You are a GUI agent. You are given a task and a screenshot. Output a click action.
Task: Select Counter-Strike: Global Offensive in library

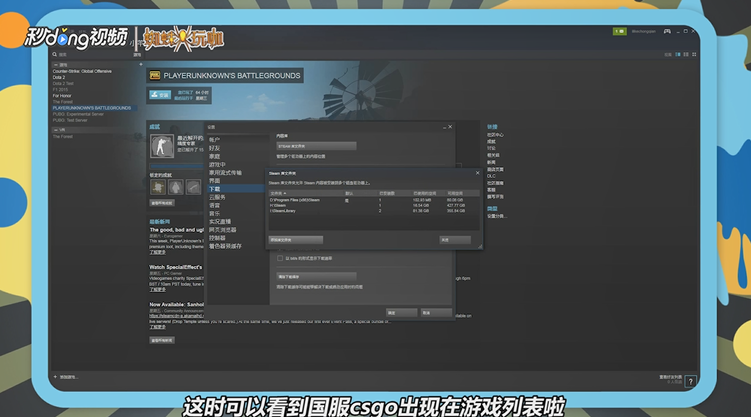(x=82, y=71)
